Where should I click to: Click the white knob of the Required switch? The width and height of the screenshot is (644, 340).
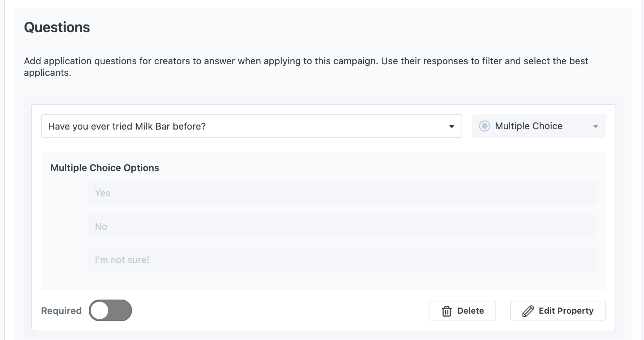[x=100, y=310]
